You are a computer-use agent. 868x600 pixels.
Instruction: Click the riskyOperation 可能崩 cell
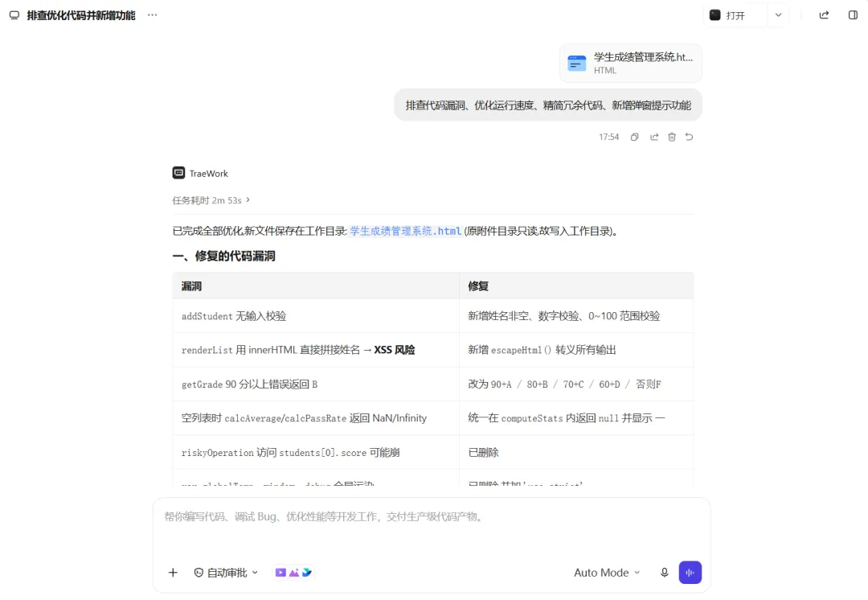(x=316, y=452)
